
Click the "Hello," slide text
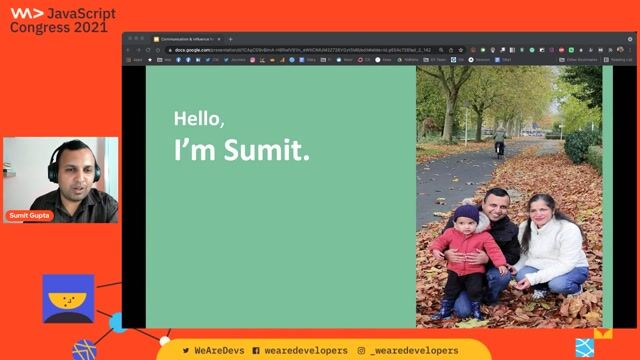point(199,119)
